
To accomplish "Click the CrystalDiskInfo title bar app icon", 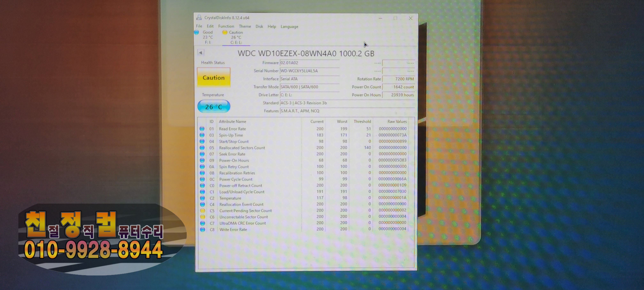I will [x=199, y=18].
